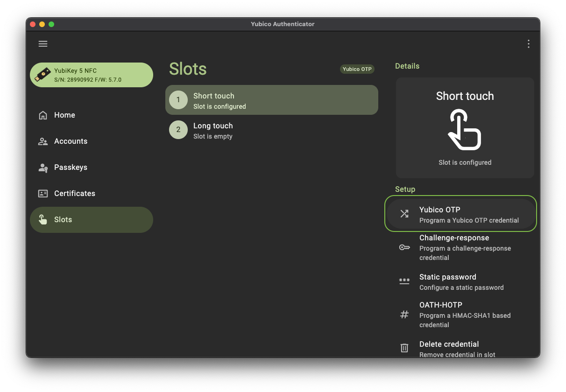The image size is (566, 392).
Task: Configure a static password
Action: pyautogui.click(x=461, y=282)
